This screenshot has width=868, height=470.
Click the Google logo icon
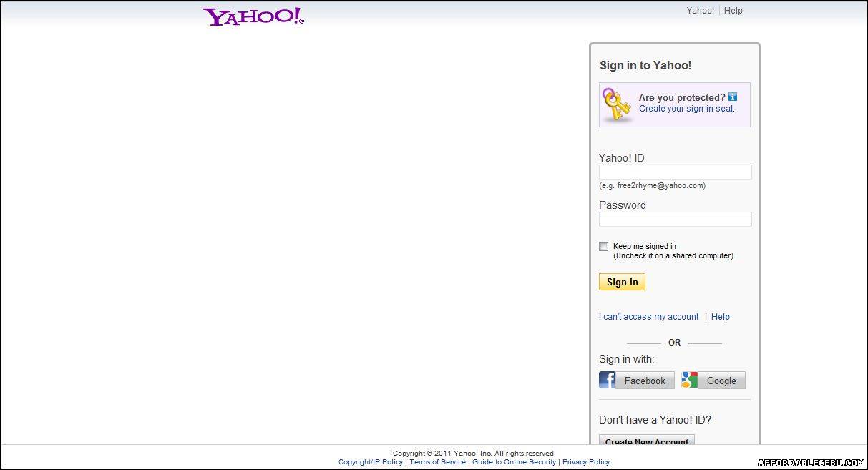690,380
